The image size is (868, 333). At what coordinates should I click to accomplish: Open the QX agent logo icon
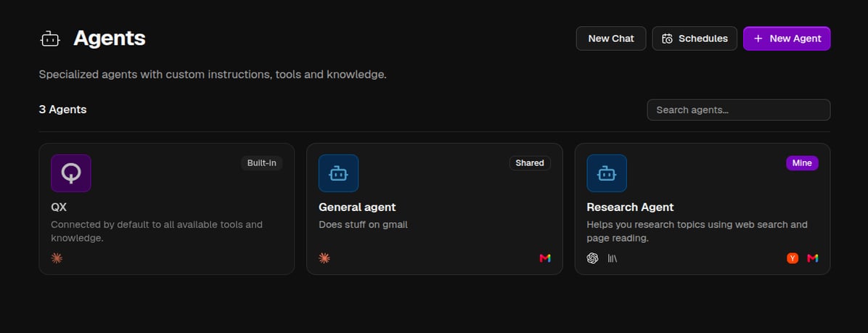tap(71, 173)
